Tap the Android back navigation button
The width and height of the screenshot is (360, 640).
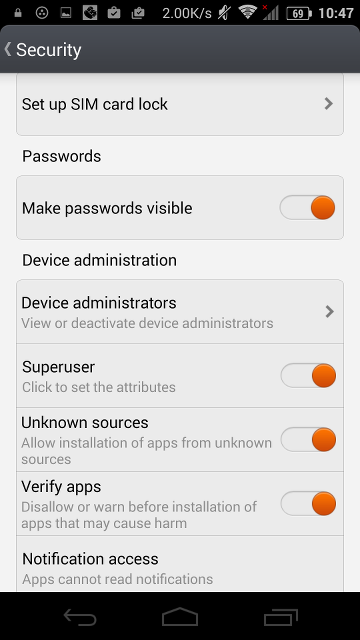pos(80,617)
